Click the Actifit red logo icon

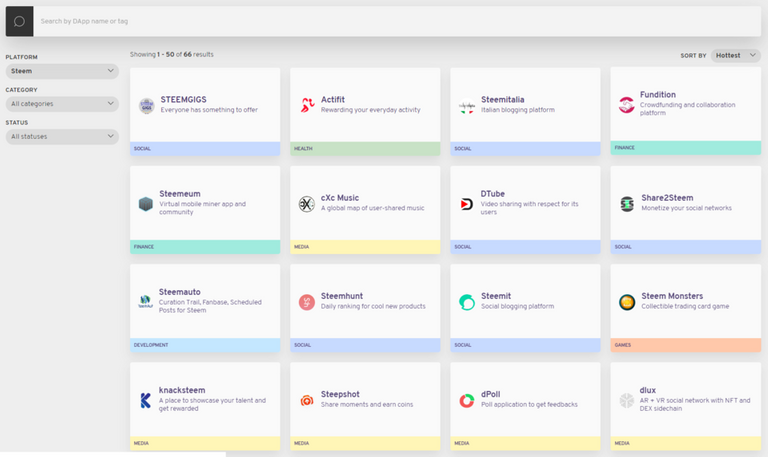306,105
